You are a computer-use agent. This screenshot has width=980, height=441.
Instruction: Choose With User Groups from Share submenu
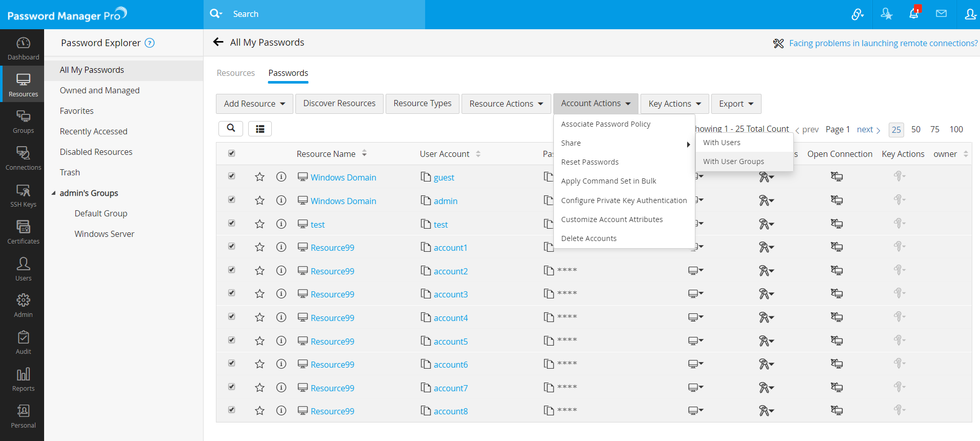733,162
